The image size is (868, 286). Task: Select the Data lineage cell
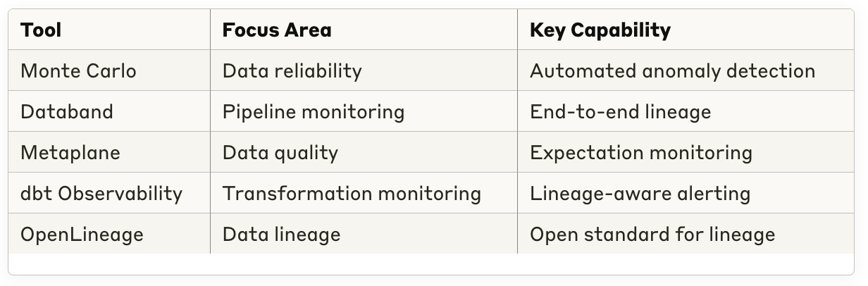[x=281, y=235]
